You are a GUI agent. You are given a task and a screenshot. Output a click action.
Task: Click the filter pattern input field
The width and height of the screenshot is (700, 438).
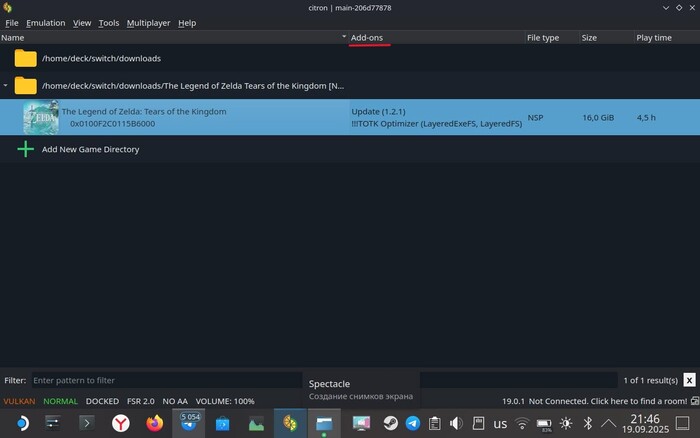[x=165, y=380]
